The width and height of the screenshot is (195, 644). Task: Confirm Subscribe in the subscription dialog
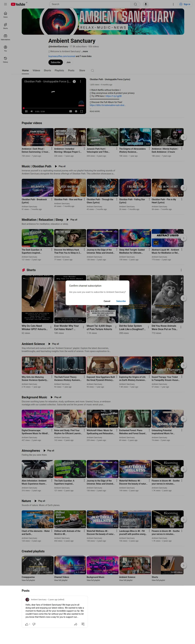121,301
